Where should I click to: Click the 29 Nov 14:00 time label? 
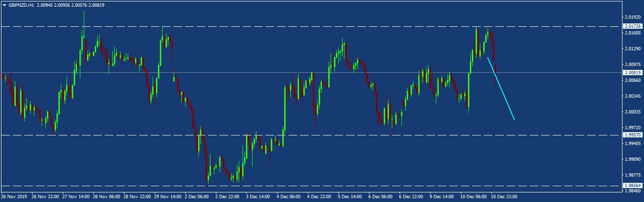(167, 197)
